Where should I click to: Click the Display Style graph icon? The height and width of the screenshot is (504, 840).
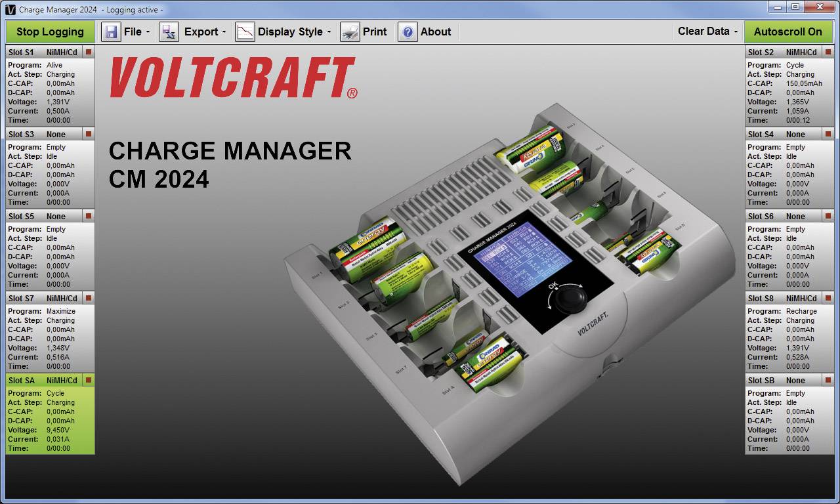click(245, 31)
